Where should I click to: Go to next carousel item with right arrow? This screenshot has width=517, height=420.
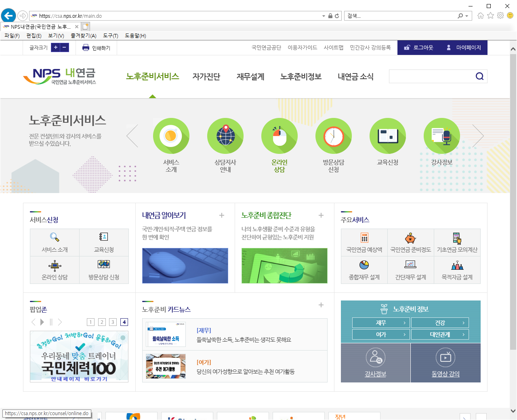click(478, 136)
